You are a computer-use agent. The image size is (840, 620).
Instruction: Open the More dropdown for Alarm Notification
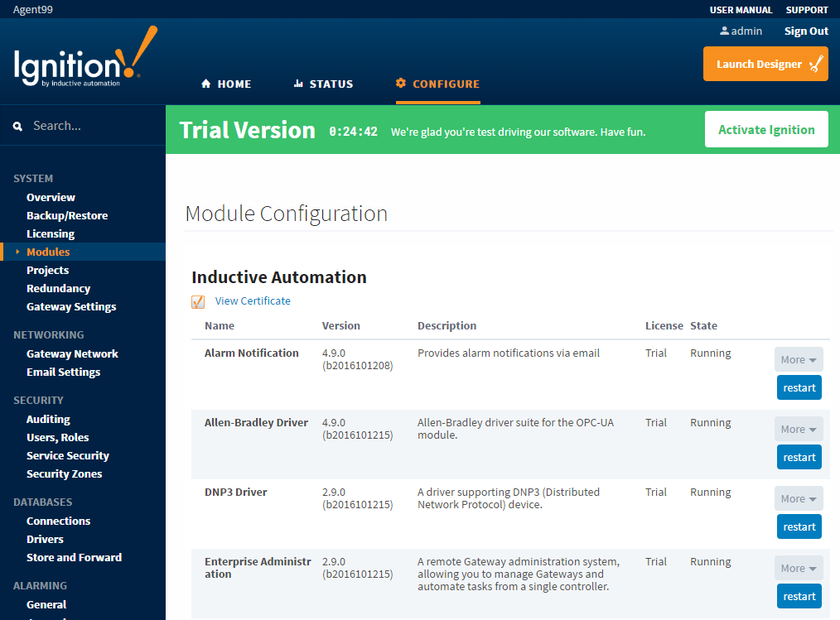[x=798, y=359]
